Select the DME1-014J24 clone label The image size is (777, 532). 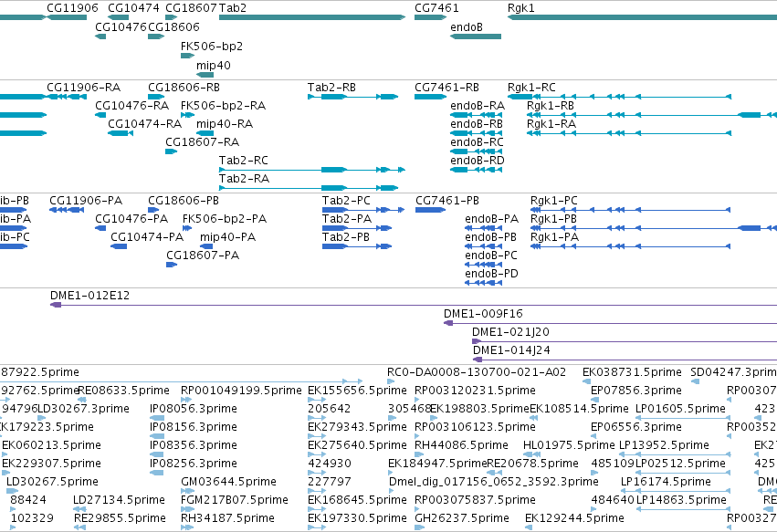(x=511, y=350)
